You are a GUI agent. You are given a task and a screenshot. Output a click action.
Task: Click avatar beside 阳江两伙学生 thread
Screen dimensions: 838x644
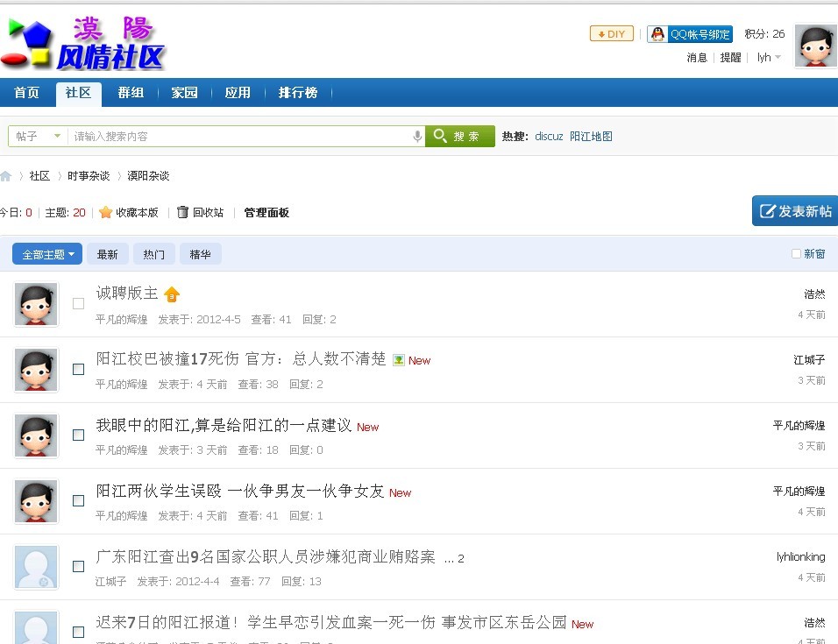pos(36,501)
